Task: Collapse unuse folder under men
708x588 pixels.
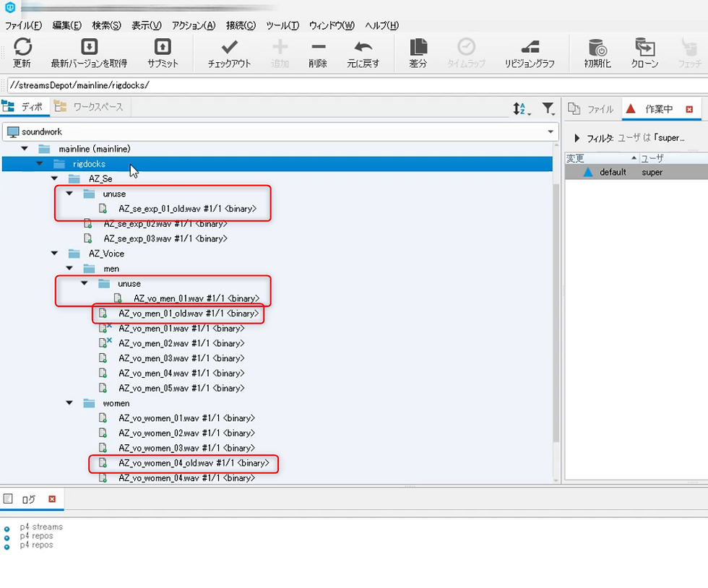Action: pyautogui.click(x=85, y=283)
